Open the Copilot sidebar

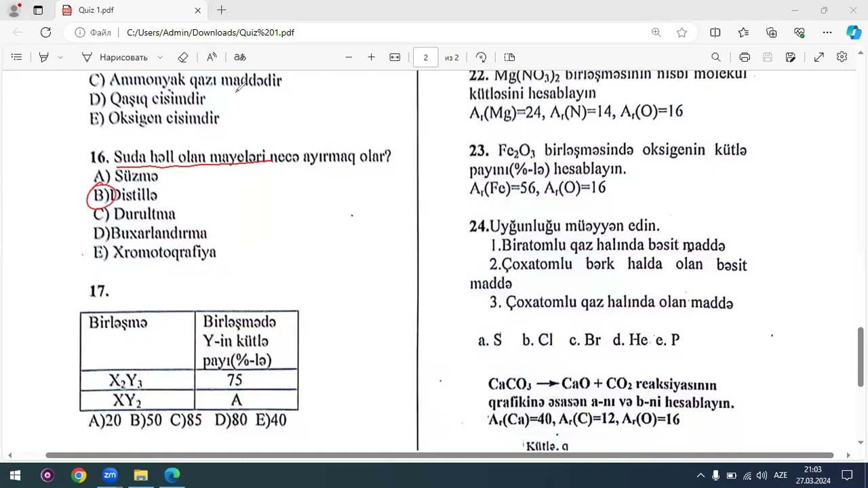[x=853, y=32]
